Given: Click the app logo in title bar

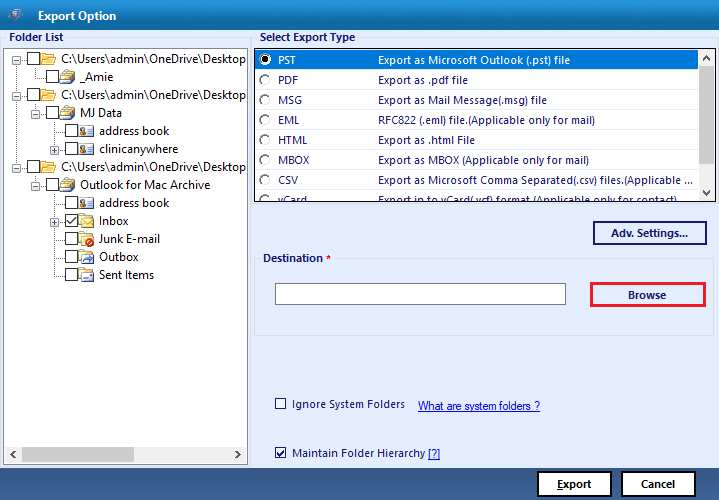Looking at the screenshot, I should (16, 15).
